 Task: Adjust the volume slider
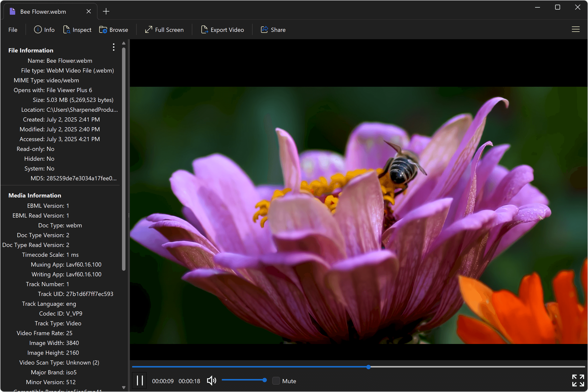pyautogui.click(x=244, y=380)
